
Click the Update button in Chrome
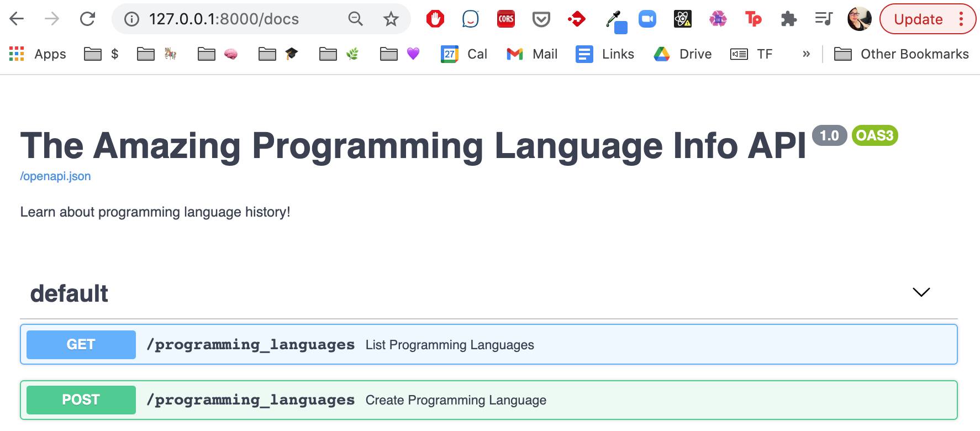tap(918, 19)
